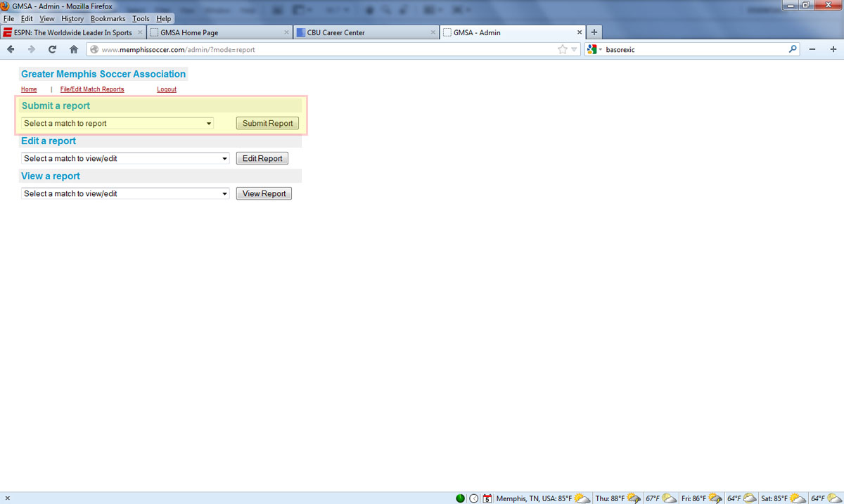This screenshot has height=504, width=844.
Task: Go to the browser Home page icon
Action: 73,49
